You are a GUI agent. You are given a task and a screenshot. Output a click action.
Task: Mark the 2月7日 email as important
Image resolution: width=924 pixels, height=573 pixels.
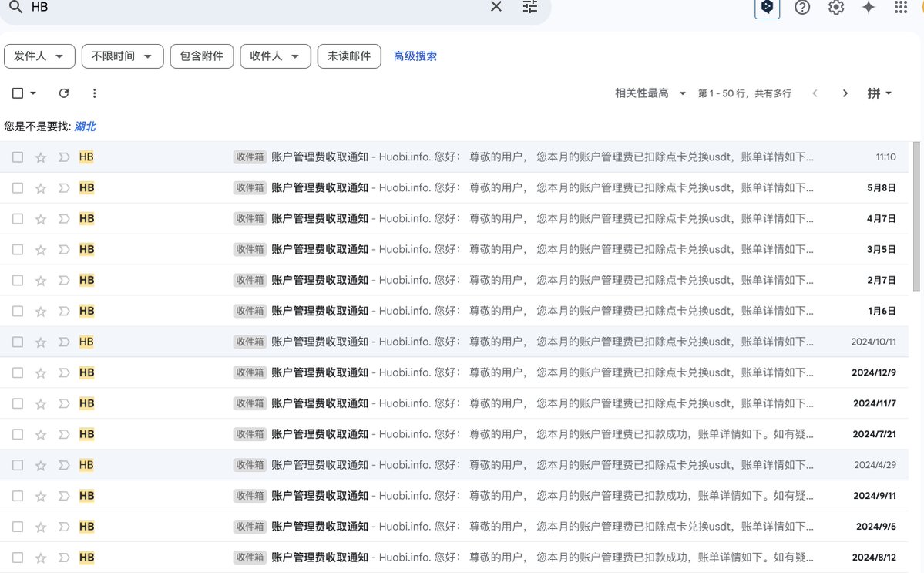click(64, 281)
